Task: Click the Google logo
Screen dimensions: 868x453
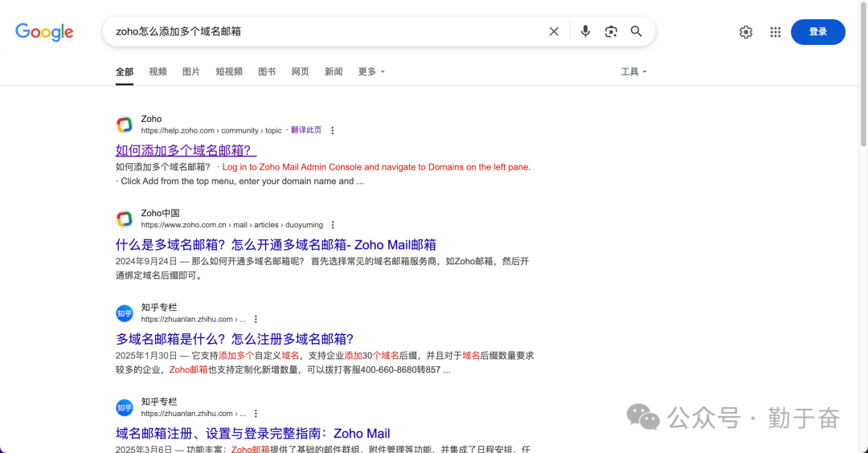Action: click(44, 32)
